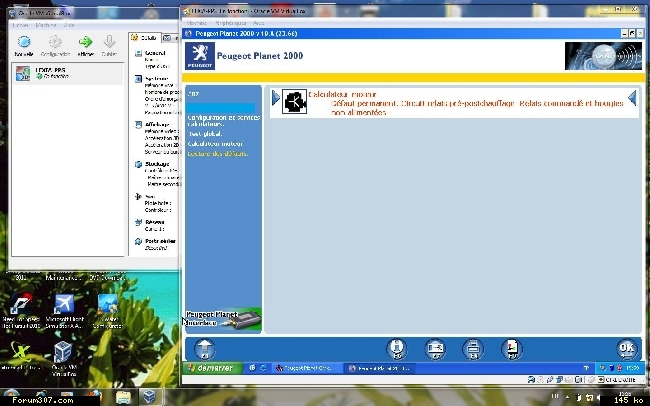Click the first Peugeot Planet taskbar button in XP
This screenshot has height=406, width=650.
coord(308,368)
